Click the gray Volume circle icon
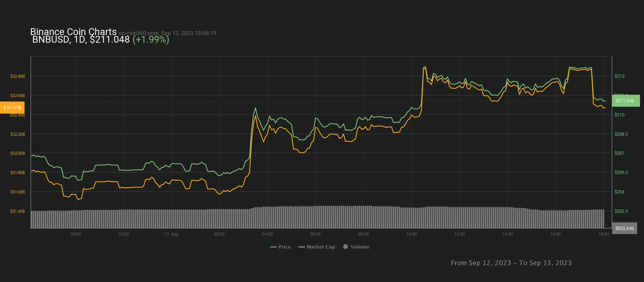The image size is (644, 282). [x=346, y=247]
